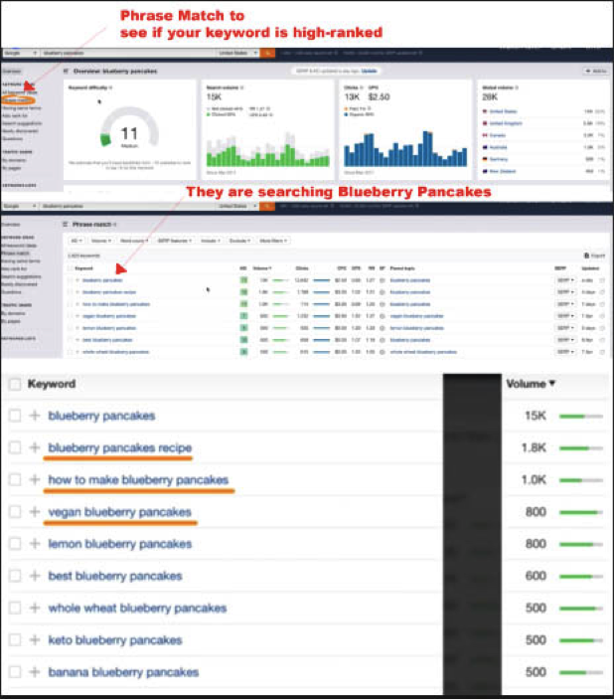Screen dimensions: 614x700
Task: Open Phrase match in the left sidebar
Action: click(17, 100)
